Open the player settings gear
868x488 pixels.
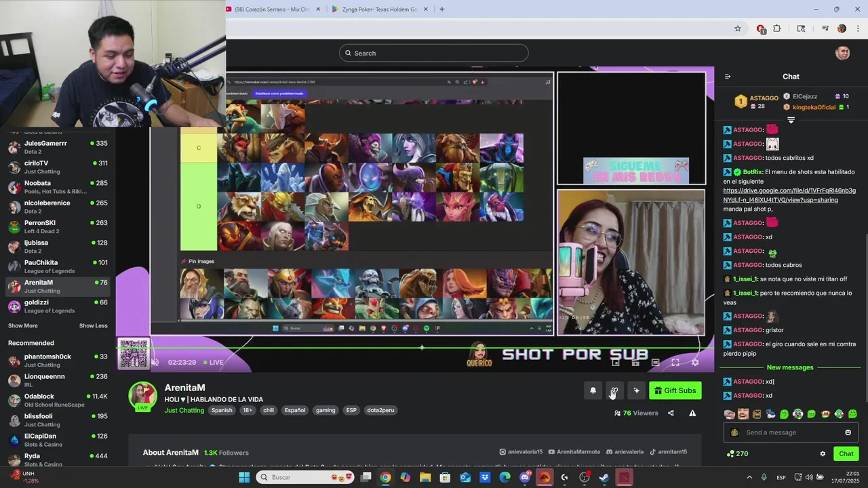pos(695,363)
